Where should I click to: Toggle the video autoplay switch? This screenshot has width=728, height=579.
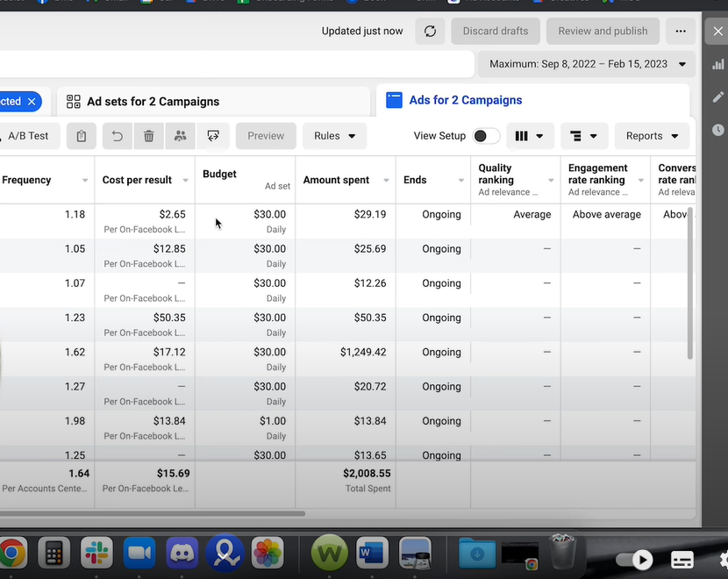click(x=634, y=560)
